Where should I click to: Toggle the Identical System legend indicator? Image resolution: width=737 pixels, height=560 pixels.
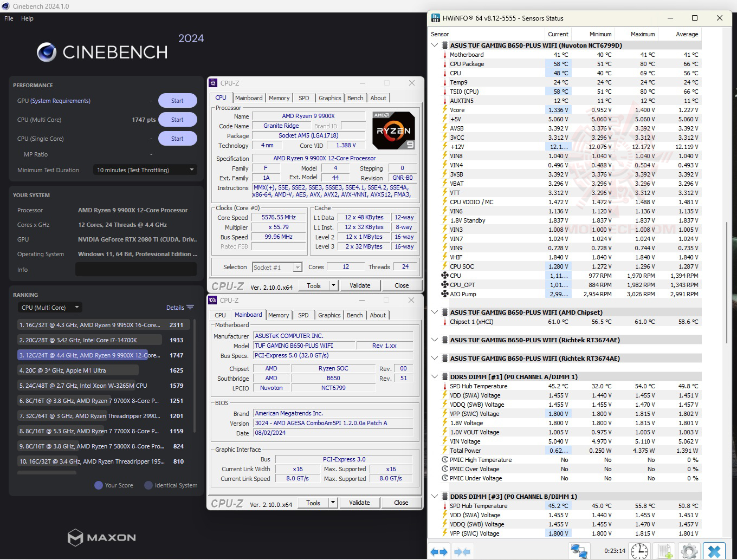click(148, 485)
